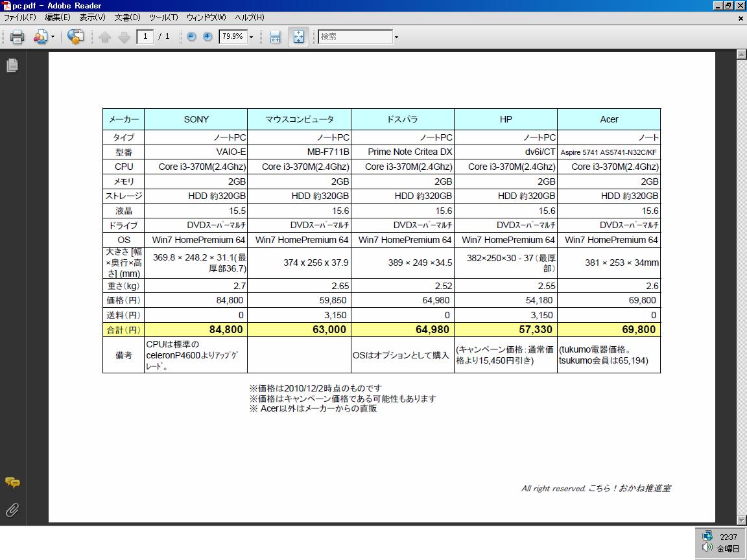This screenshot has height=560, width=747.
Task: Show the Pages panel in sidebar
Action: coord(12,65)
